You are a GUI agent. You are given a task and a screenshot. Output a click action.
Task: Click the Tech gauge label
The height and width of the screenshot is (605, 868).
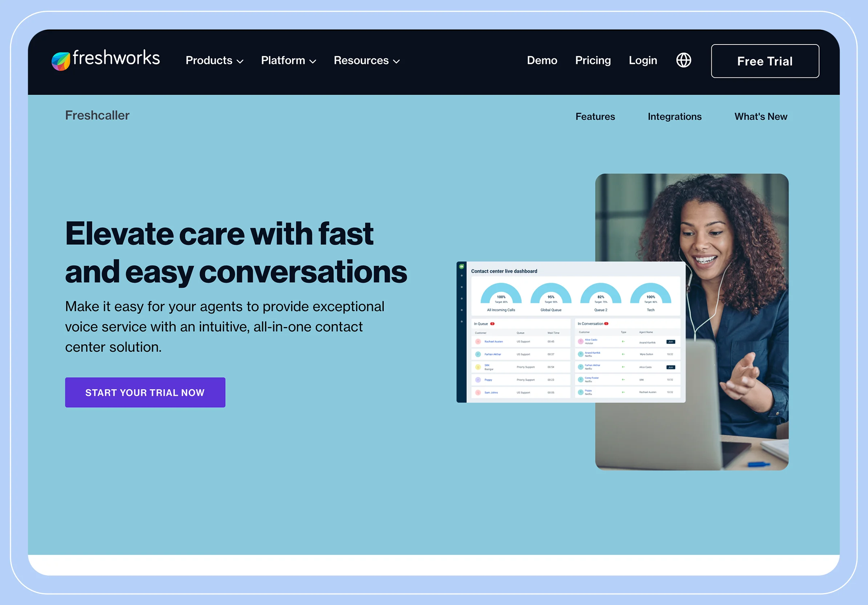pyautogui.click(x=651, y=310)
